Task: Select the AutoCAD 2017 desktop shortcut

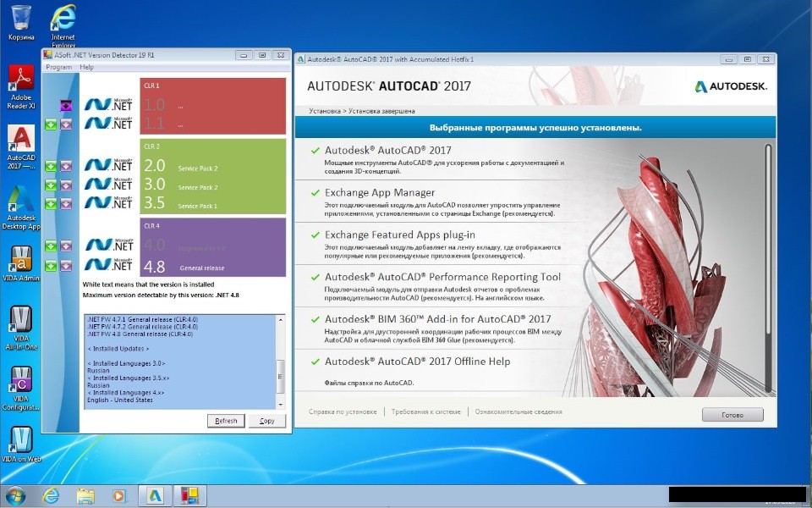Action: [21, 147]
